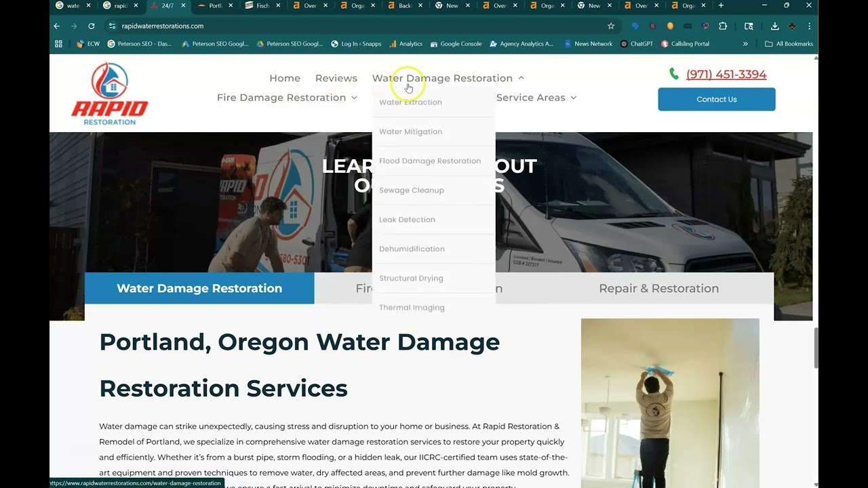The image size is (868, 488).
Task: Open the red K extension icon
Action: [x=652, y=26]
